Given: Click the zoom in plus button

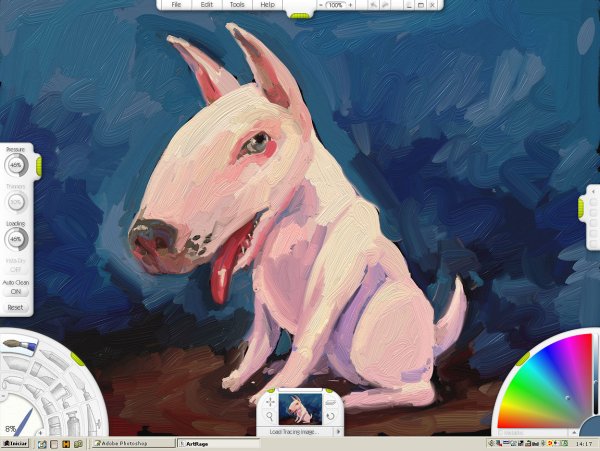Looking at the screenshot, I should 349,5.
